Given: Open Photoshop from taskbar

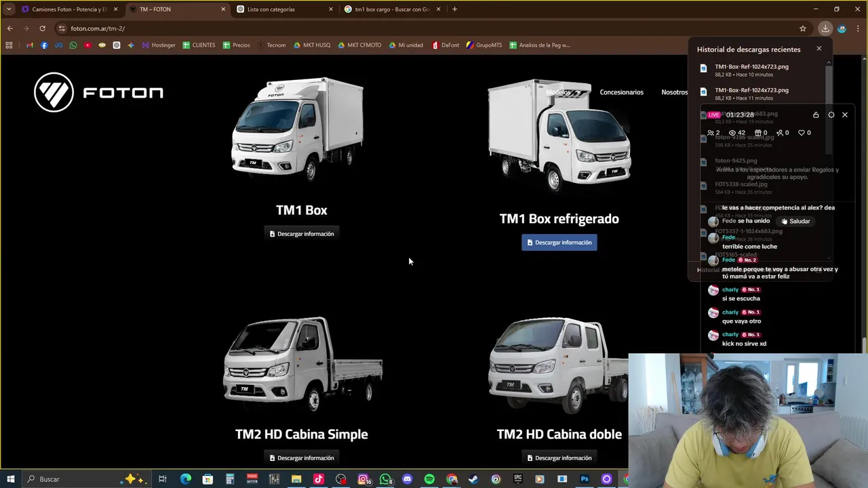Looking at the screenshot, I should click(x=585, y=479).
